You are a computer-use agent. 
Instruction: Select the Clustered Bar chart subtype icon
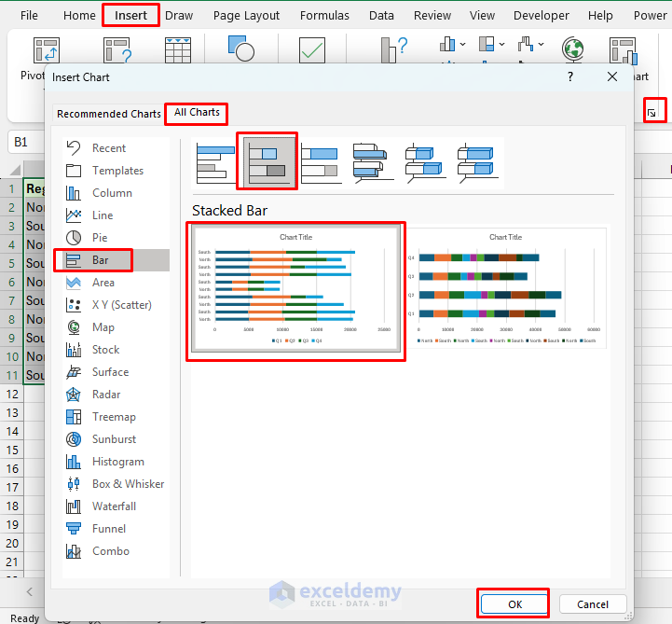coord(215,162)
